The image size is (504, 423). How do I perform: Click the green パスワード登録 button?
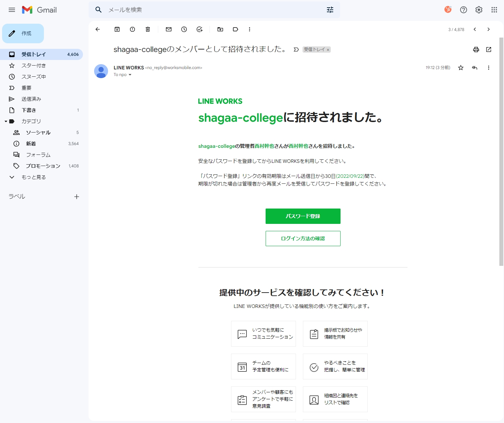pos(303,216)
